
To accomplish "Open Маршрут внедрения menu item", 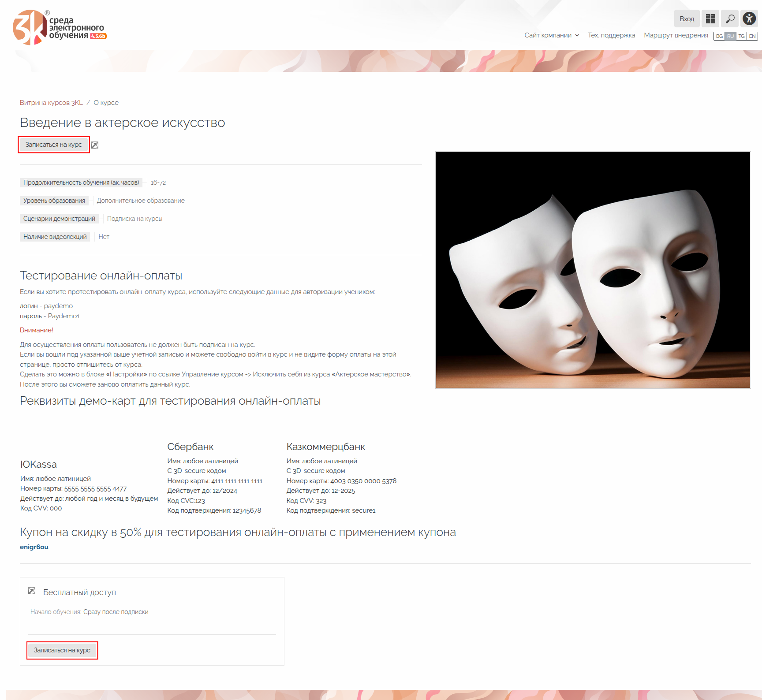I will [676, 35].
